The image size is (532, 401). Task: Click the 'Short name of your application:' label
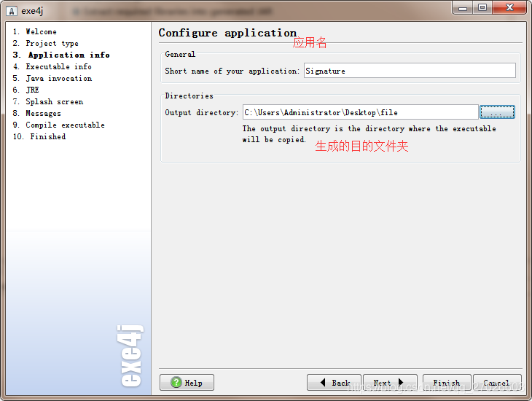(232, 71)
